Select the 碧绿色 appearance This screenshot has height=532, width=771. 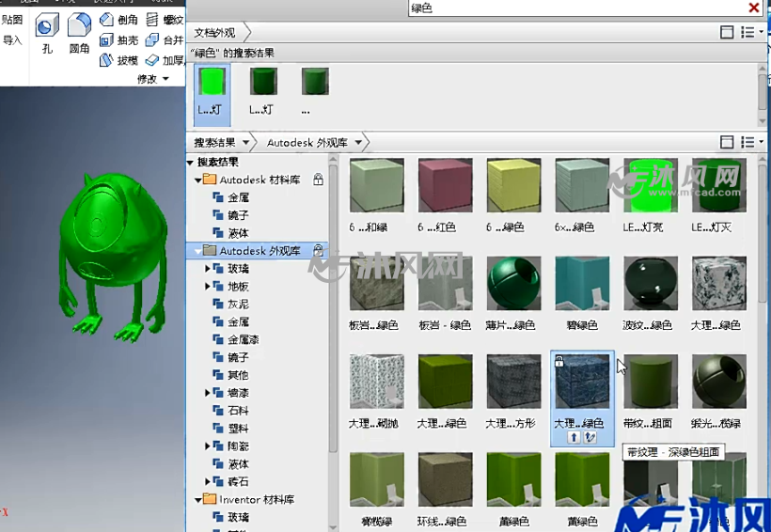point(582,284)
